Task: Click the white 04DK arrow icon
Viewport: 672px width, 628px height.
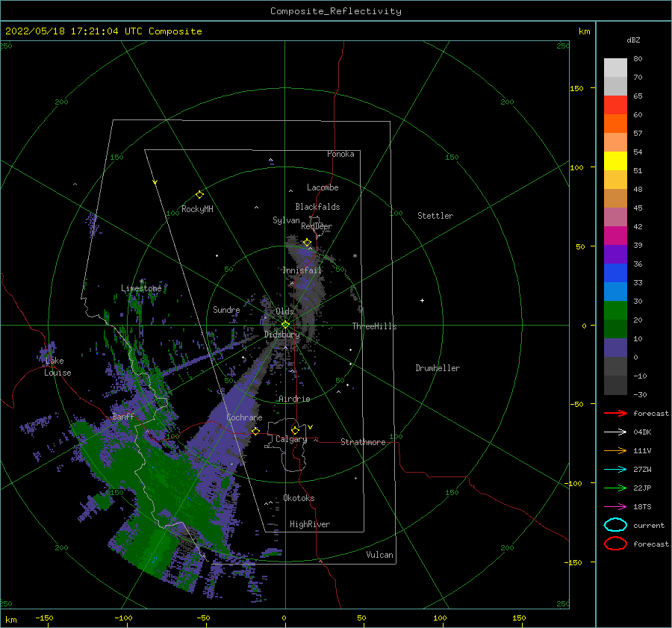Action: 615,432
